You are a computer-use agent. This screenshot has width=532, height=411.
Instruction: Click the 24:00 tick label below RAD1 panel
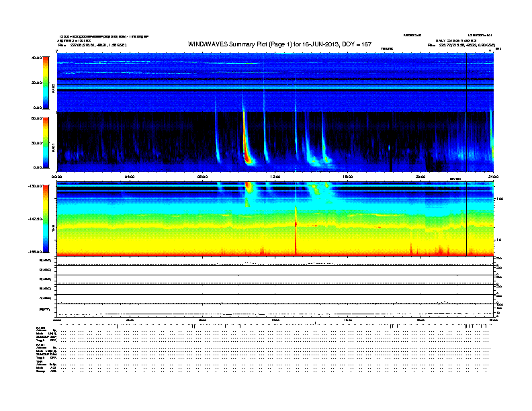point(493,177)
